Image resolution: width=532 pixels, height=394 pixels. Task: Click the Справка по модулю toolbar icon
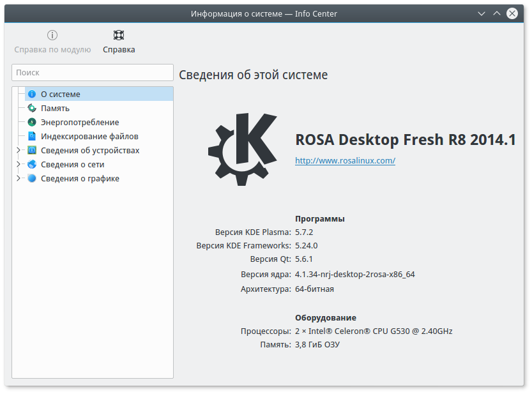pos(52,42)
